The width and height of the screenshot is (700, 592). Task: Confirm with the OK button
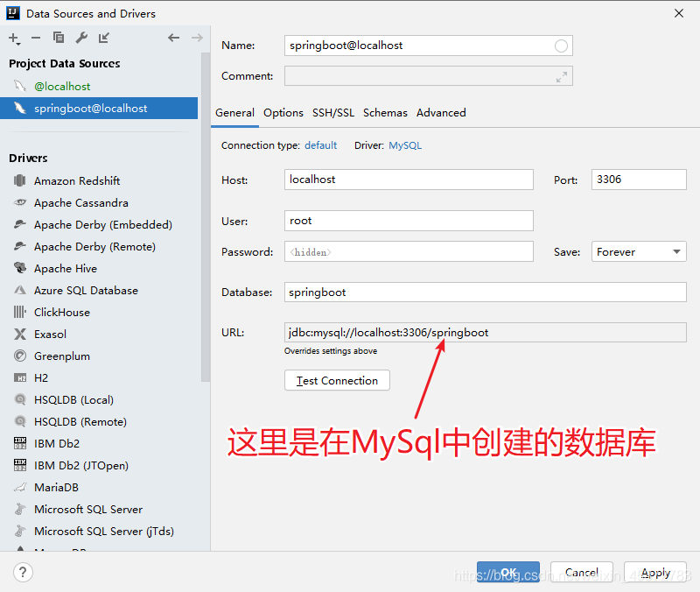tap(508, 573)
